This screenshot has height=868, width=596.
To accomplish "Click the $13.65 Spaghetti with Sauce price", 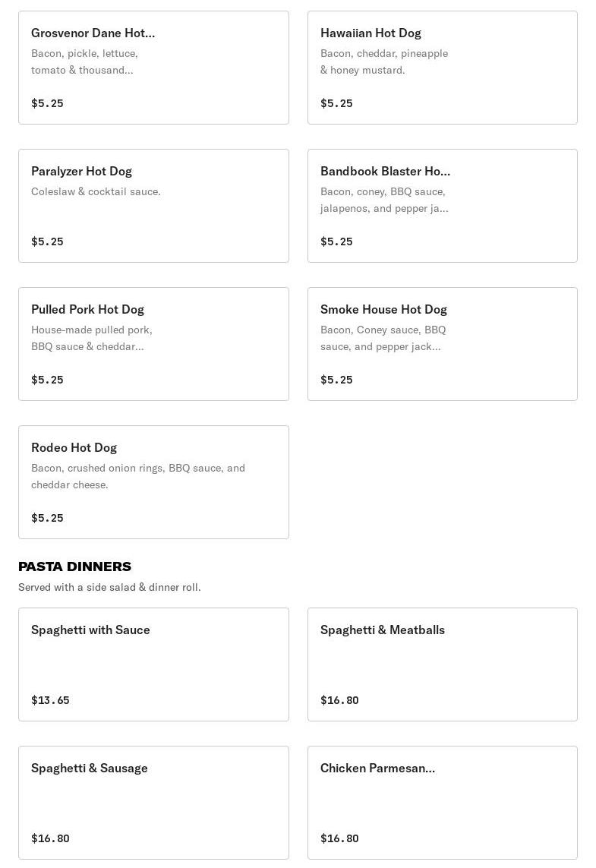I will [x=50, y=700].
